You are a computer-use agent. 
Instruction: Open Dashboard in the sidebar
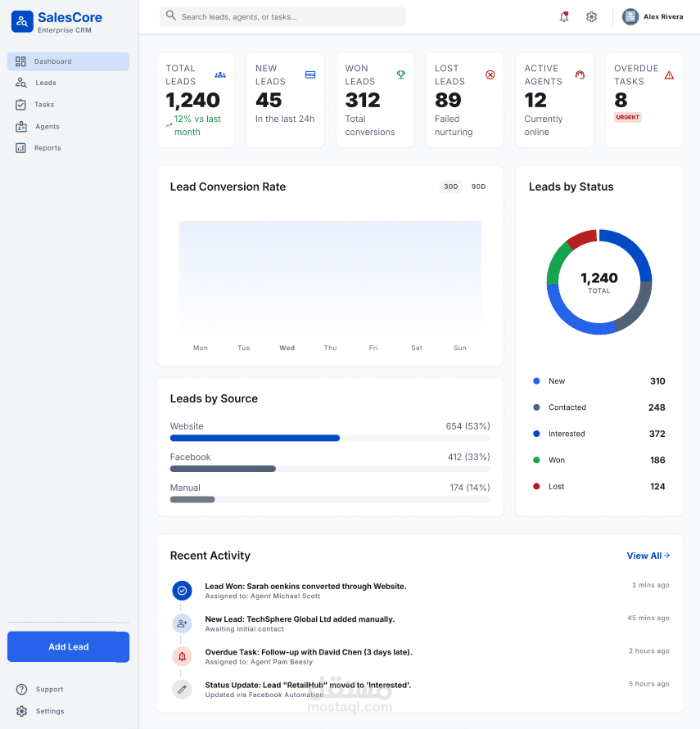pos(68,61)
